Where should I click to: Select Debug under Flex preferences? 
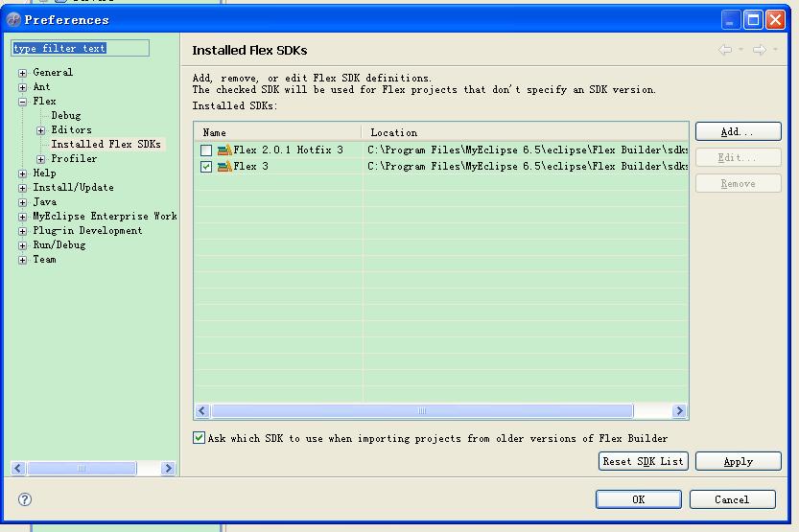tap(66, 116)
